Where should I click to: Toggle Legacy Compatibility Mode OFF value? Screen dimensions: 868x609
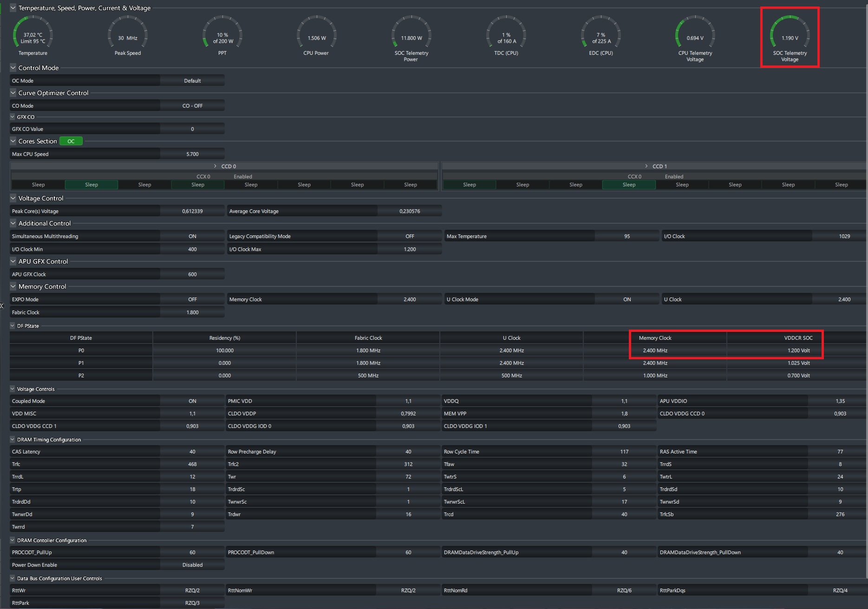[410, 236]
